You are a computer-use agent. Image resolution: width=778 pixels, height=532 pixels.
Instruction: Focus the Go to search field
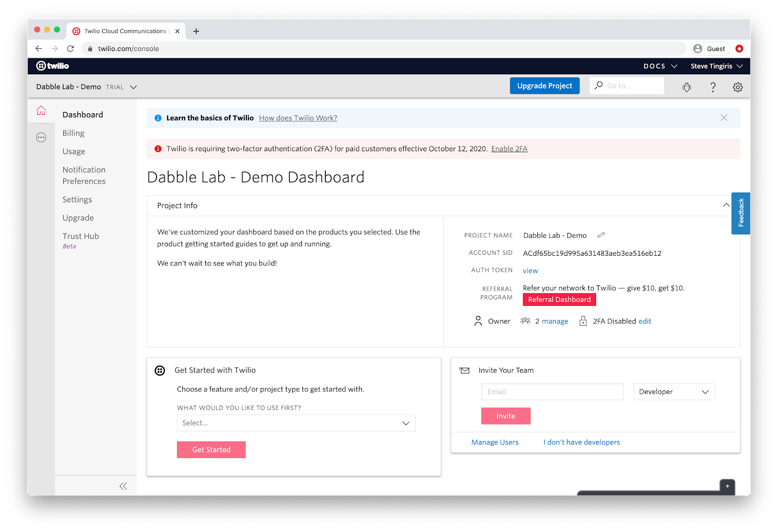627,86
